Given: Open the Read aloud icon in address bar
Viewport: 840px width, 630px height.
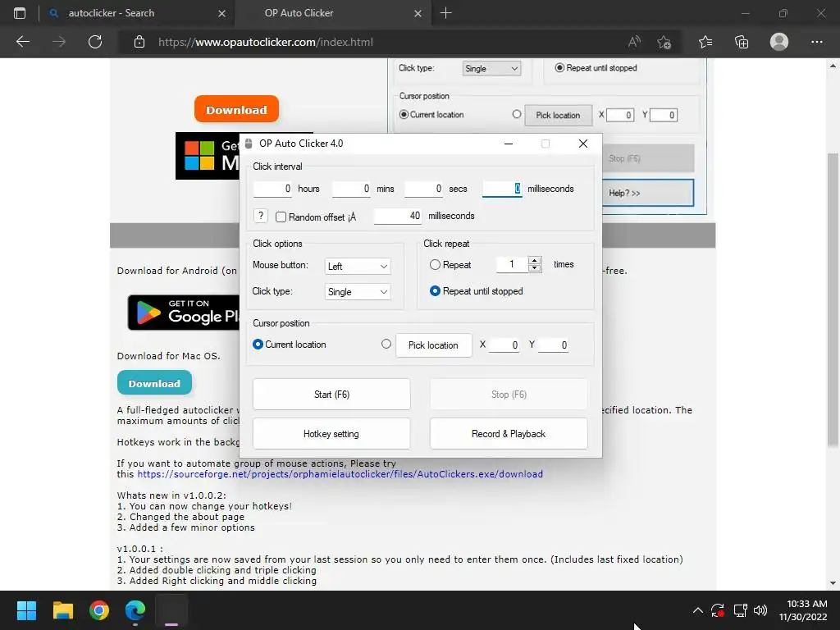Looking at the screenshot, I should pyautogui.click(x=634, y=42).
